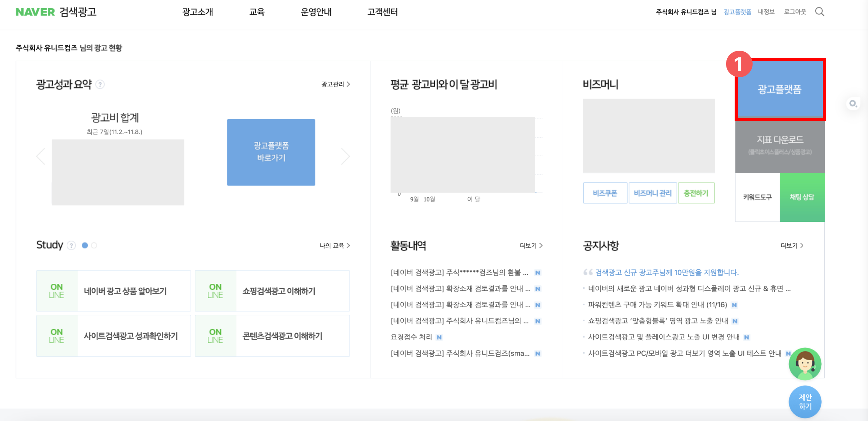Select the second Study pagination dot
The image size is (868, 421).
click(94, 246)
